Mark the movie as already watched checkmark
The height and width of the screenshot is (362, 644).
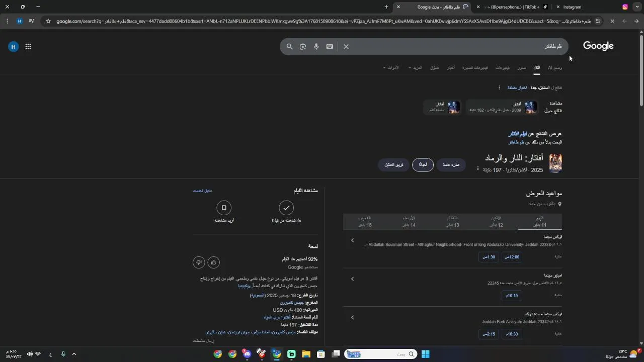tap(286, 208)
